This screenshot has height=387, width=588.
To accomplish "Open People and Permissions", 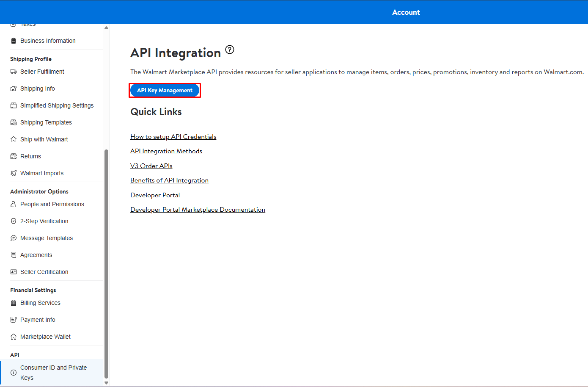I will (x=52, y=204).
